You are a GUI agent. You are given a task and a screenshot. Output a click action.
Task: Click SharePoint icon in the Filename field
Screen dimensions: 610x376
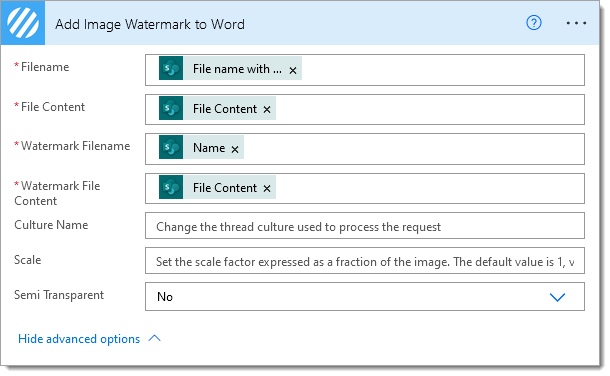[171, 68]
